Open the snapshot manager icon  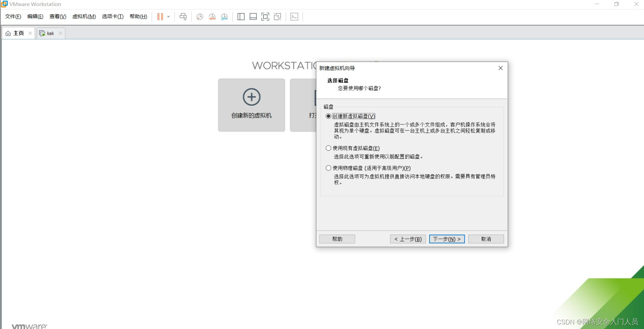coord(224,17)
